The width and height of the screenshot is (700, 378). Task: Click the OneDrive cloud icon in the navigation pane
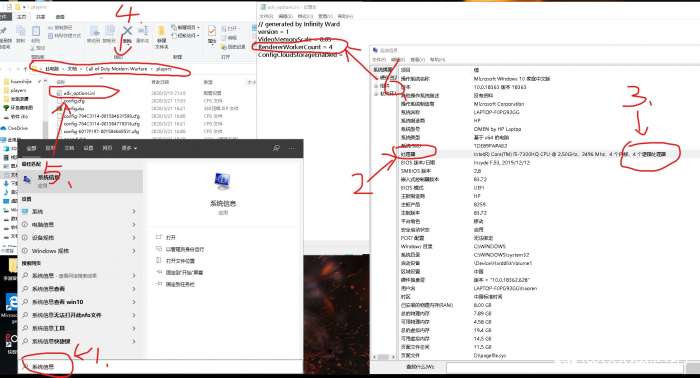(4, 128)
